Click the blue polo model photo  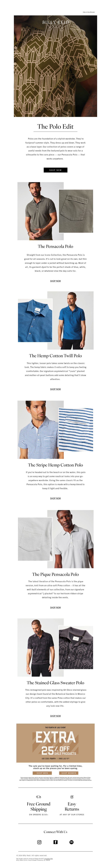(x=70, y=320)
